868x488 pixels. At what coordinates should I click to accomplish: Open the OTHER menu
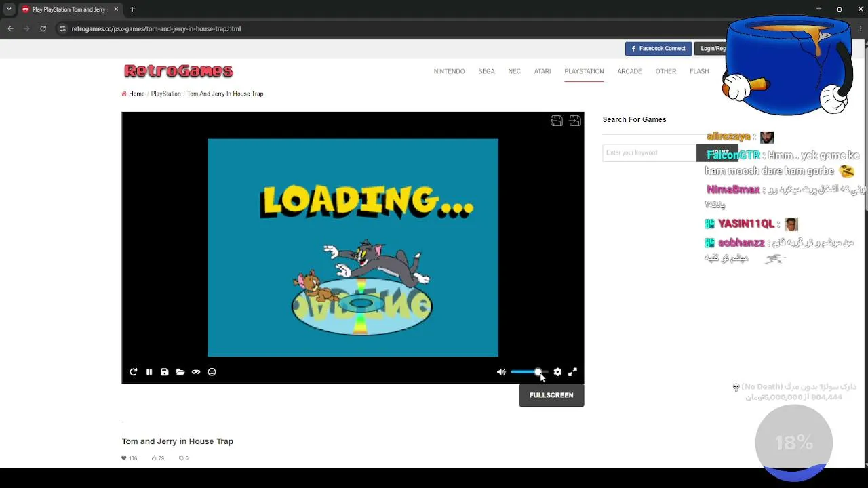point(666,71)
